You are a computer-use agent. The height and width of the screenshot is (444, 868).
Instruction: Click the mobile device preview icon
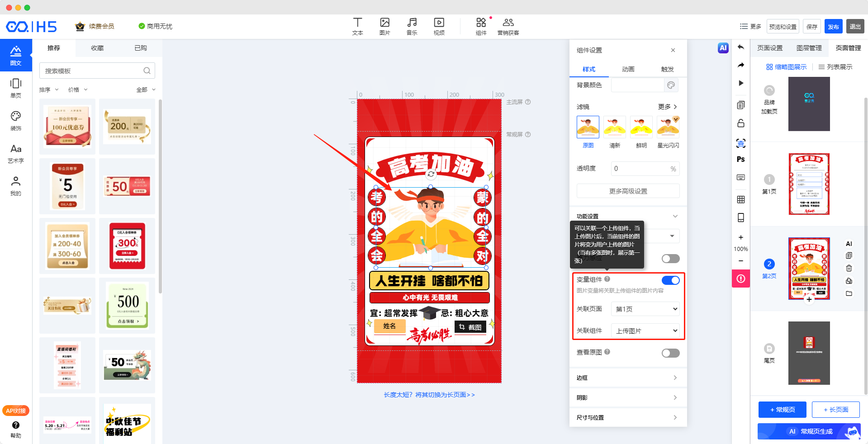tap(741, 217)
